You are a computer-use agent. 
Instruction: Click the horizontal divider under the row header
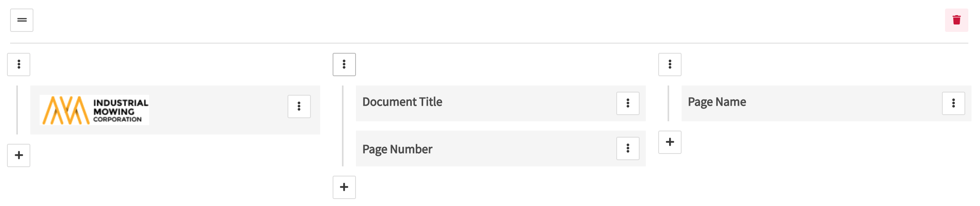point(489,43)
